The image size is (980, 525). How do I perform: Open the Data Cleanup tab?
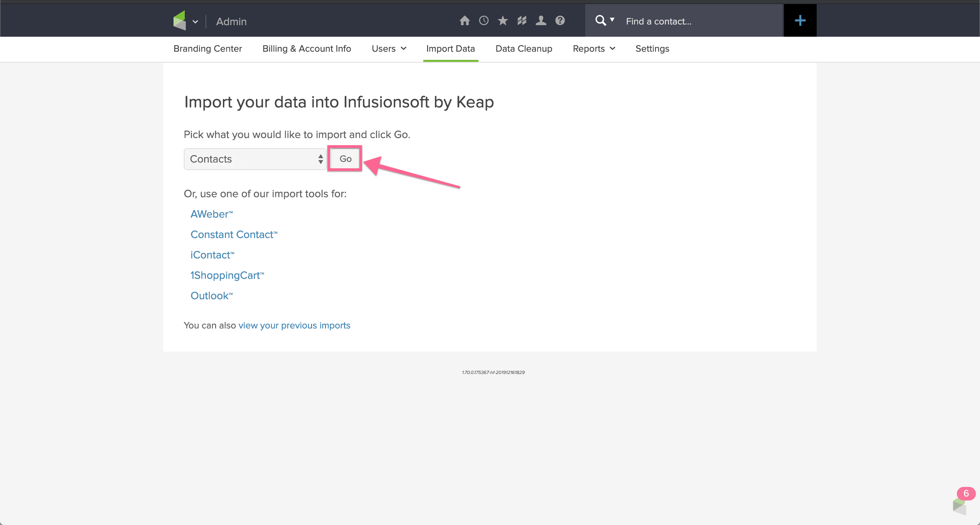(x=523, y=49)
